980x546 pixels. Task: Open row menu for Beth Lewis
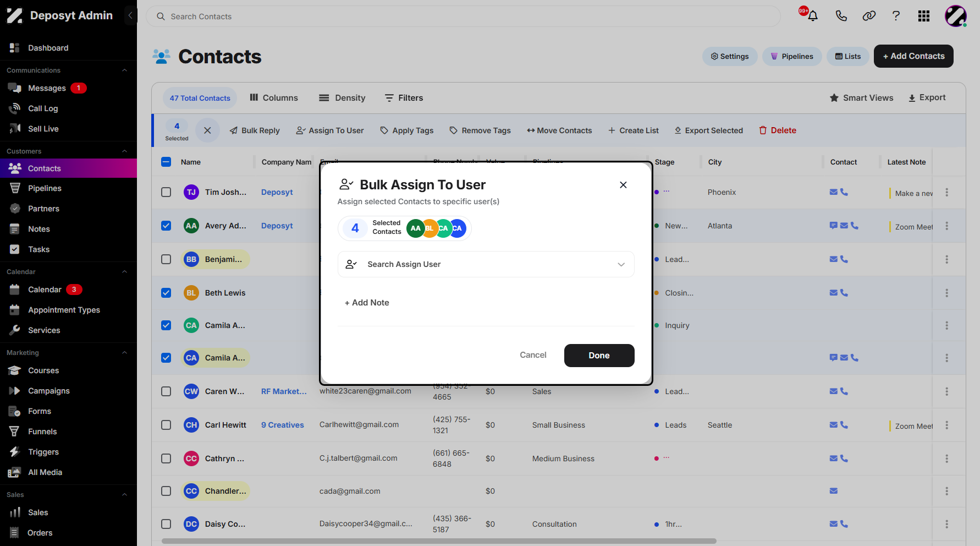click(946, 293)
